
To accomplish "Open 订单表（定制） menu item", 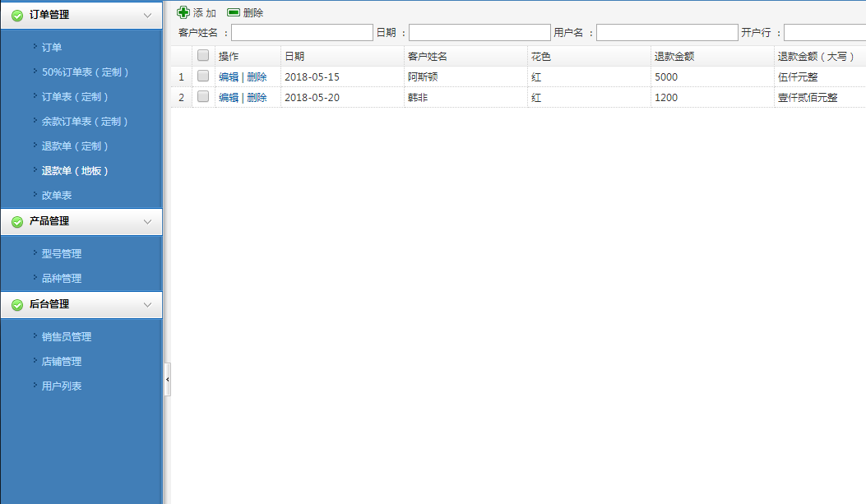I will pyautogui.click(x=75, y=96).
